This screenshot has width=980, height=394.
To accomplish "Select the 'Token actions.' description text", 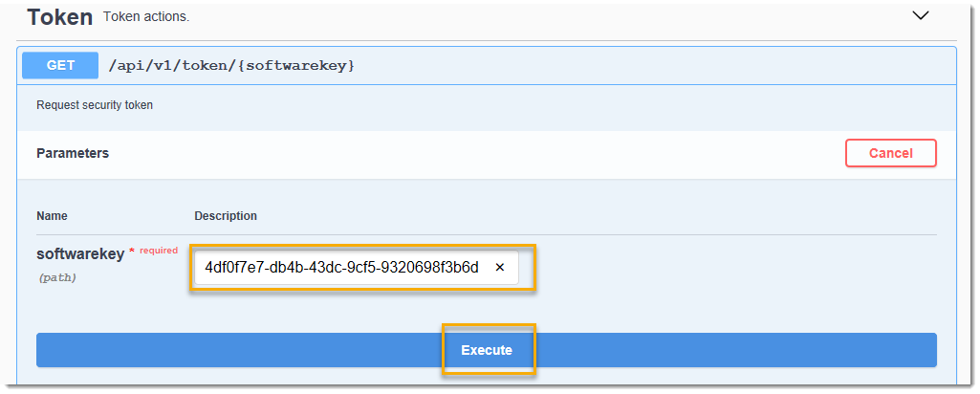I will pyautogui.click(x=146, y=17).
